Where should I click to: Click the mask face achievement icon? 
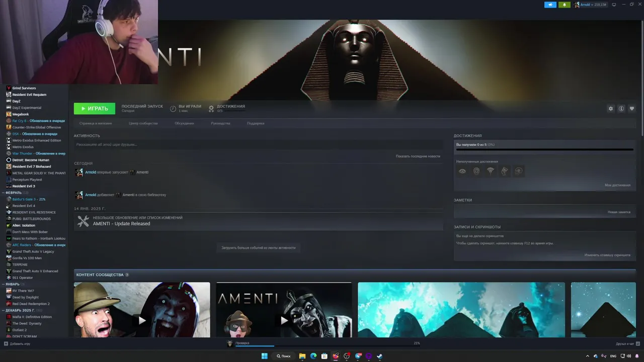point(476,171)
